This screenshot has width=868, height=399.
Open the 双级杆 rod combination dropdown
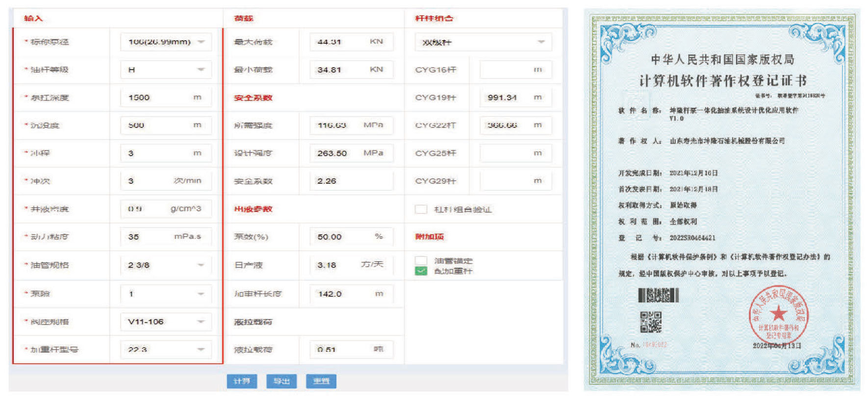coord(483,42)
